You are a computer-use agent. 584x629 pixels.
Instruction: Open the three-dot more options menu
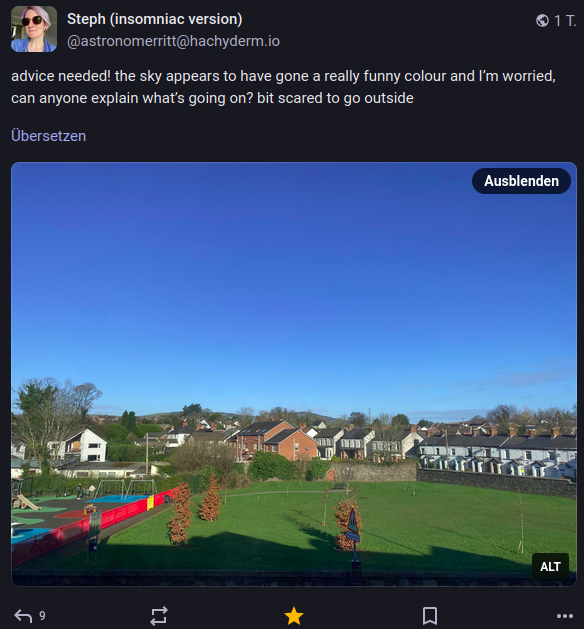point(565,616)
